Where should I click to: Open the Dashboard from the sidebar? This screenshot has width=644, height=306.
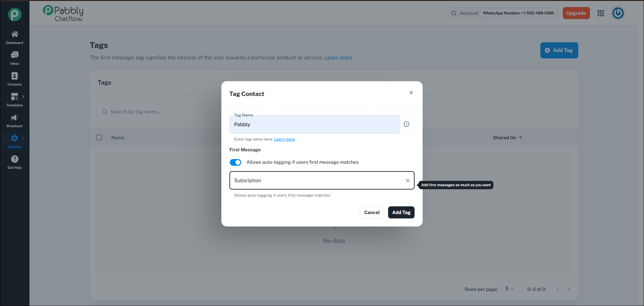click(x=14, y=37)
